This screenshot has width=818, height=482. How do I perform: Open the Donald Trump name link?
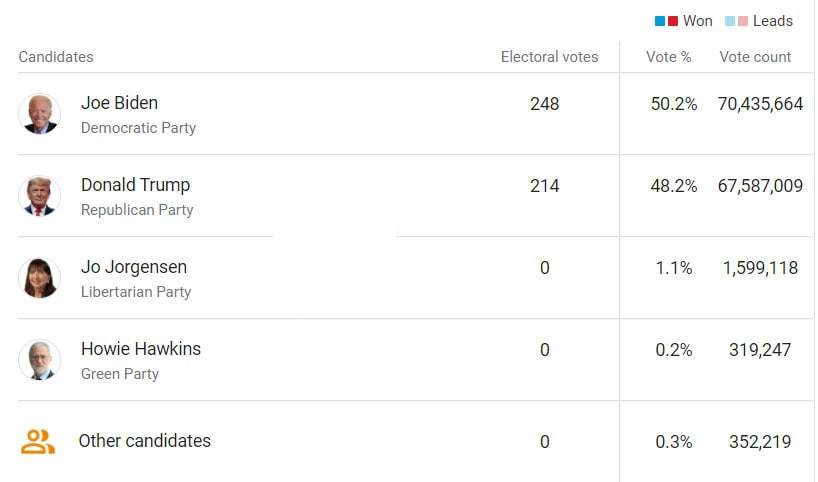pos(136,185)
